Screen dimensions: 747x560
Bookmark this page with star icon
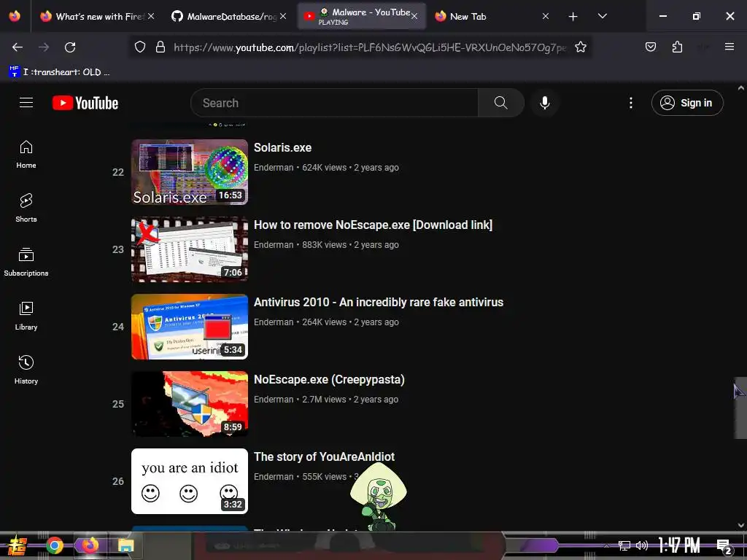580,47
